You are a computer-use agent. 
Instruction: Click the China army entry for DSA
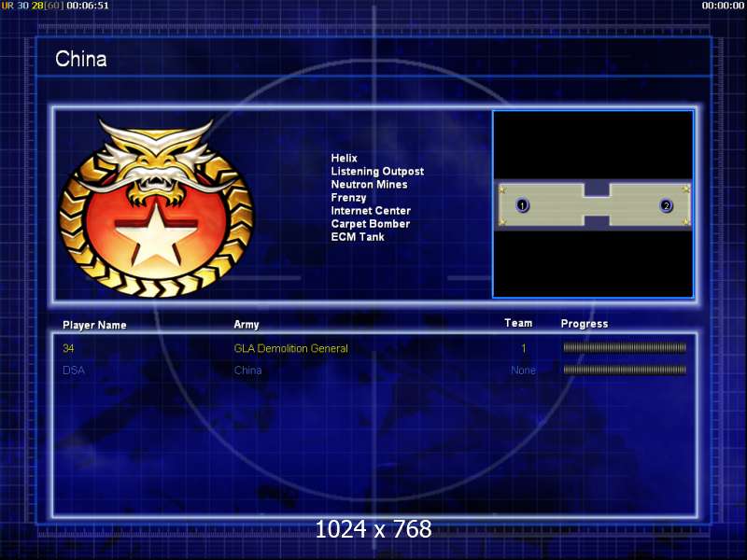tap(247, 370)
